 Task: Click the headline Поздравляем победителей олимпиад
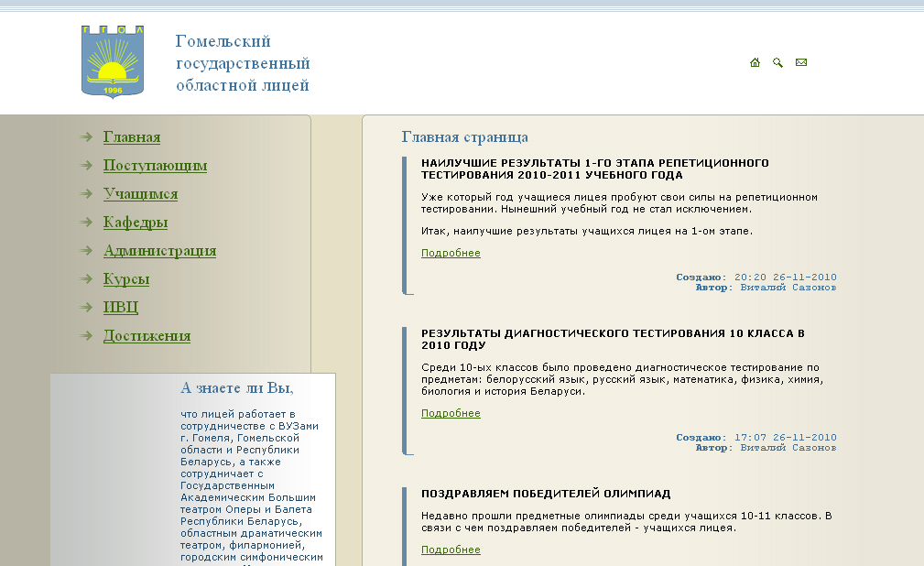546,495
